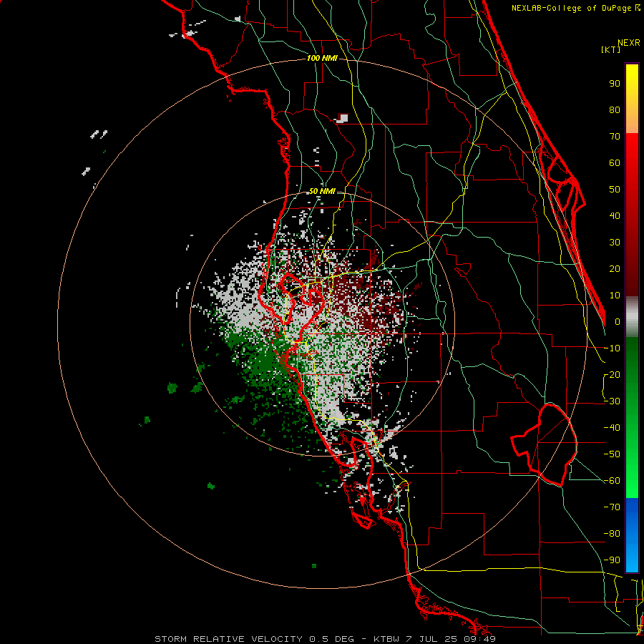644x644 pixels.
Task: Click the "-10" value on the velocity scale
Action: click(612, 348)
